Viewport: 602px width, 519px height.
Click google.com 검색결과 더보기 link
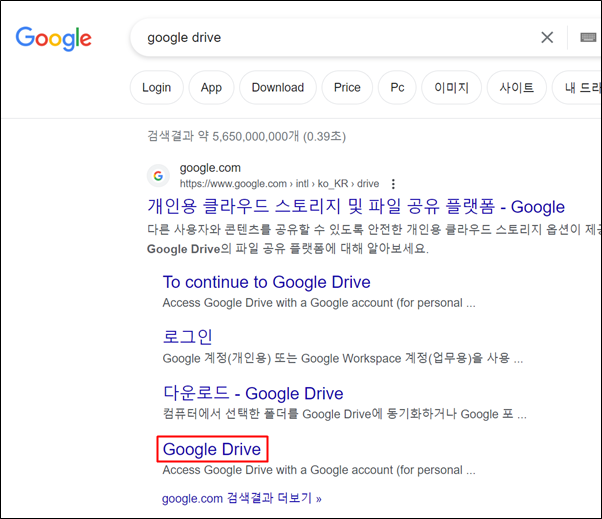point(242,498)
